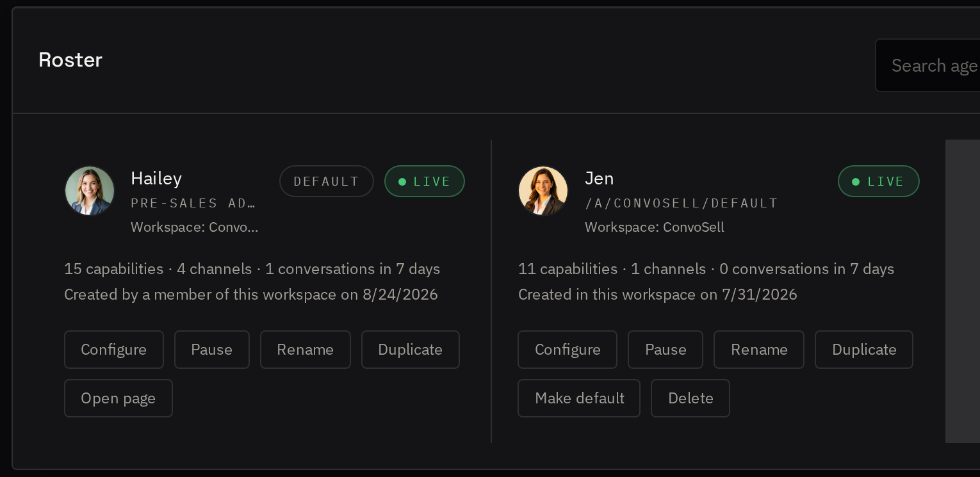Pause the Jen agent

pos(666,350)
